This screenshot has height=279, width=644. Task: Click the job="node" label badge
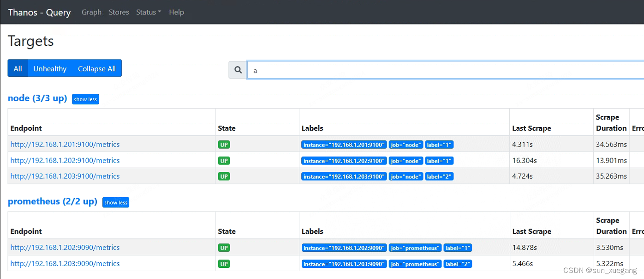pos(405,145)
